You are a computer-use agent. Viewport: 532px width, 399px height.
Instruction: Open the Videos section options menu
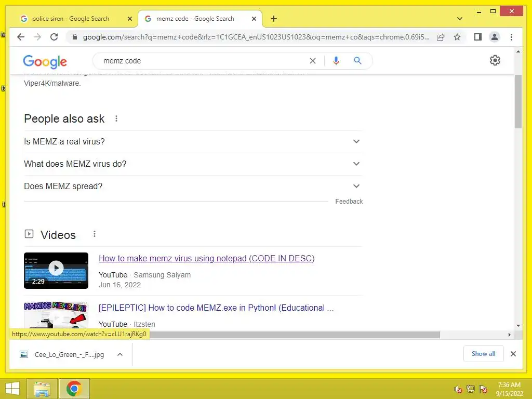(x=95, y=234)
